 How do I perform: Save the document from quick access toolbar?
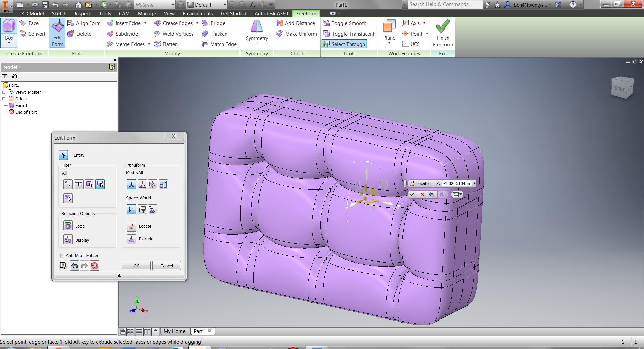45,5
